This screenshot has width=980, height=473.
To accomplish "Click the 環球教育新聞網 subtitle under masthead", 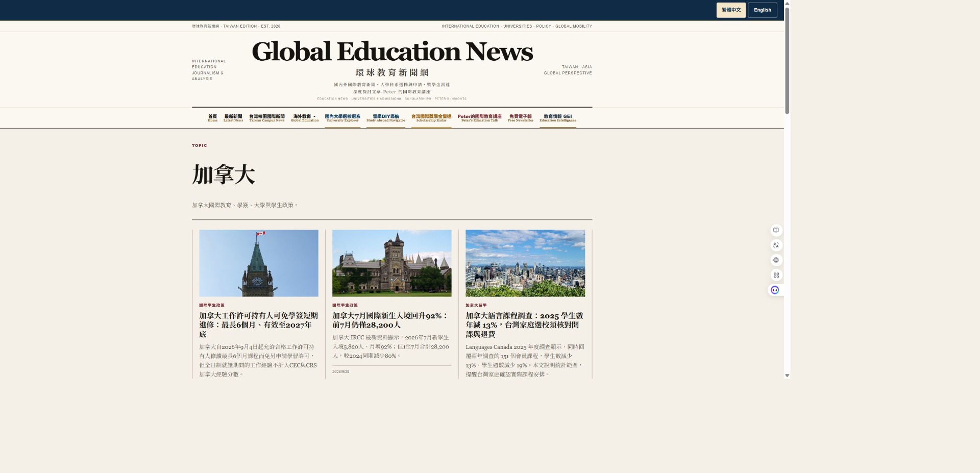I will [392, 72].
